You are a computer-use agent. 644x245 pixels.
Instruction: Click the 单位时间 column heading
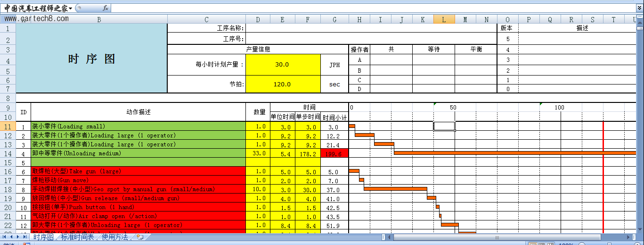(283, 117)
